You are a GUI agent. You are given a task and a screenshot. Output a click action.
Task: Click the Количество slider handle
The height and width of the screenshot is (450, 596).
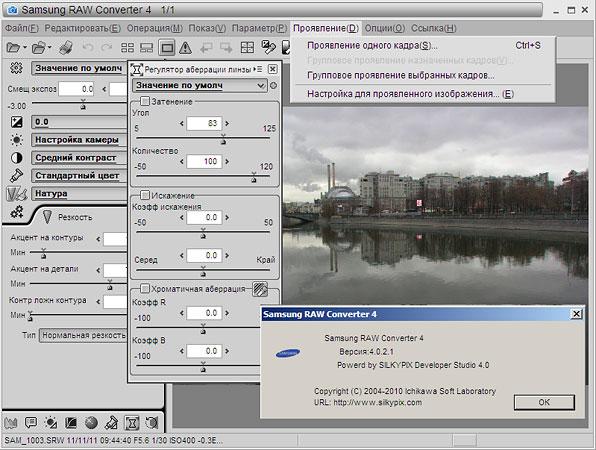254,177
